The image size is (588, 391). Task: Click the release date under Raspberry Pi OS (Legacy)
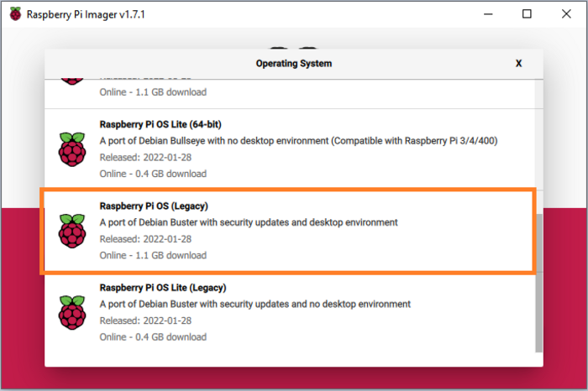[145, 239]
